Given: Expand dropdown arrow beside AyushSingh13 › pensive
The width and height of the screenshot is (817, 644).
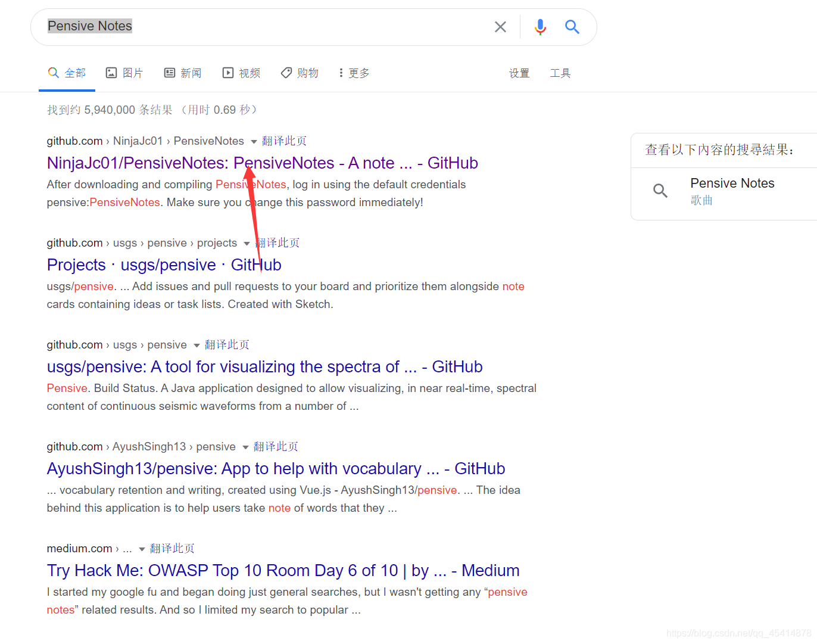Looking at the screenshot, I should pos(245,447).
